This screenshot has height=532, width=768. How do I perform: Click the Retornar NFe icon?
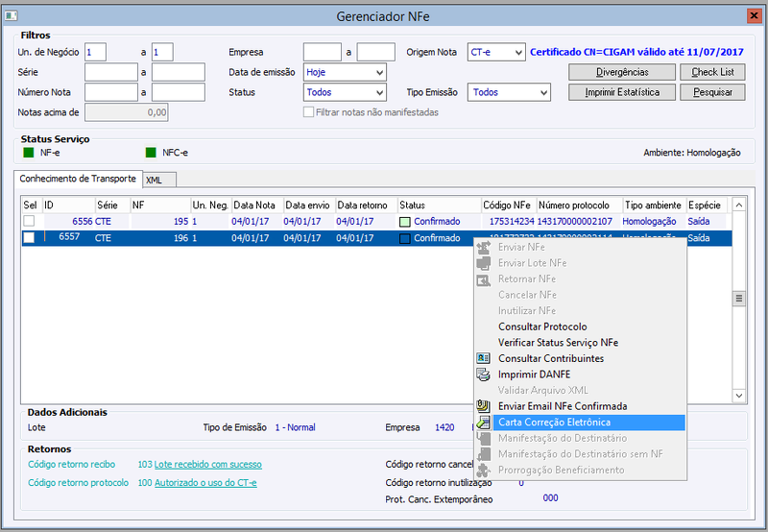point(484,279)
